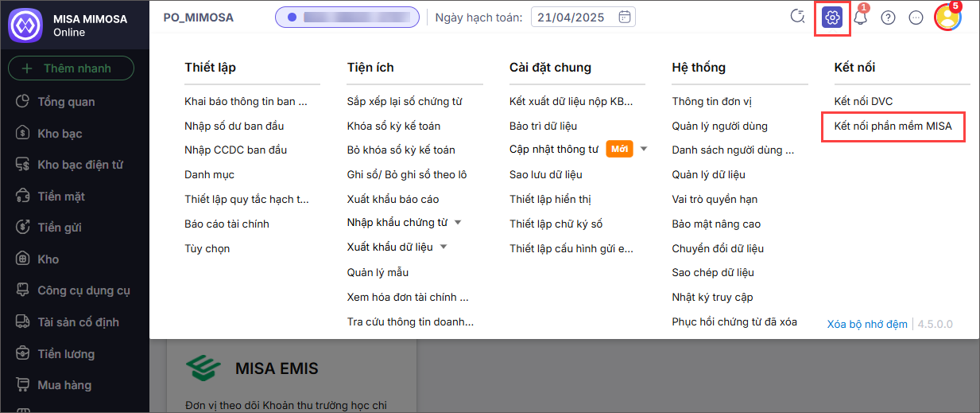This screenshot has height=413, width=980.
Task: Open Chuyển đổi dữ liệu
Action: (x=718, y=248)
